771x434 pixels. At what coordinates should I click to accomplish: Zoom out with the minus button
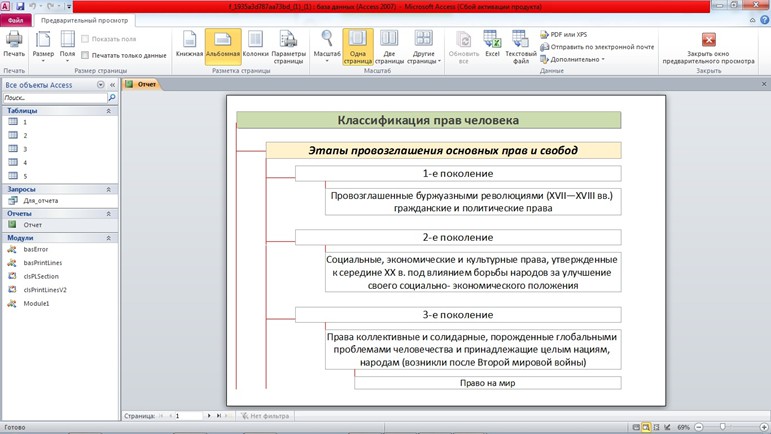pyautogui.click(x=699, y=428)
